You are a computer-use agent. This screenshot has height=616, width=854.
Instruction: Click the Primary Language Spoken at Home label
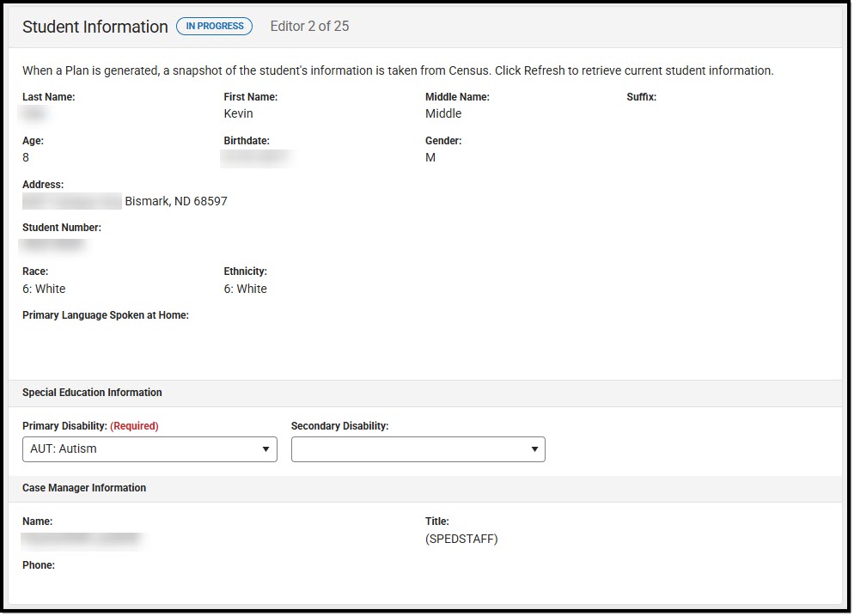point(106,314)
